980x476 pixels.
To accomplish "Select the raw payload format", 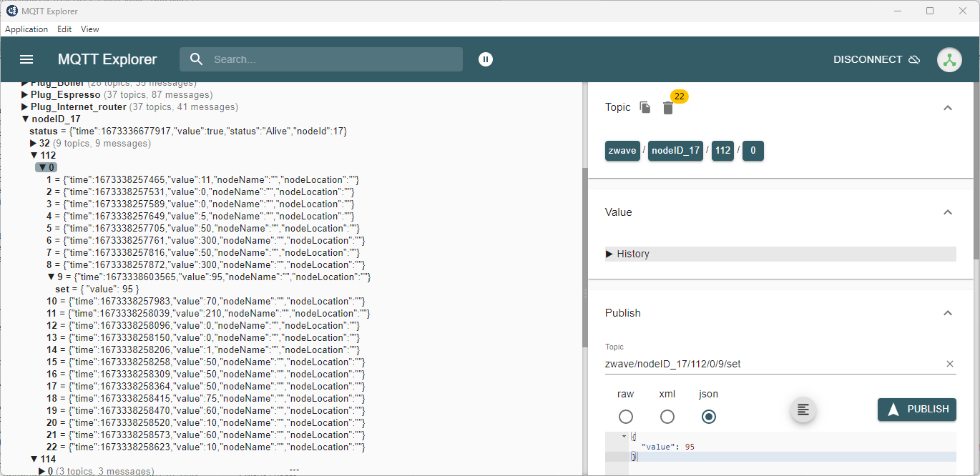I will [626, 417].
